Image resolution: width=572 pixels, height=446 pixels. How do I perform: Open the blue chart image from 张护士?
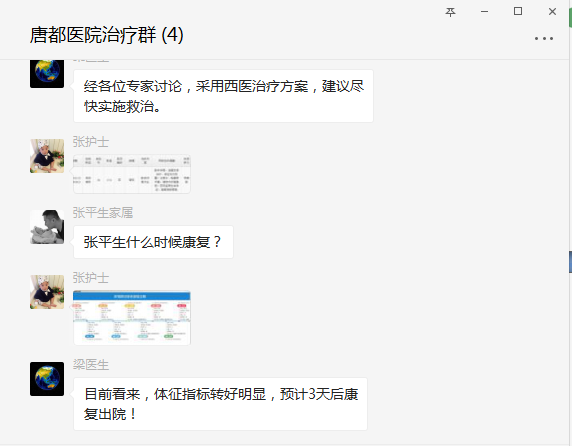pyautogui.click(x=132, y=318)
